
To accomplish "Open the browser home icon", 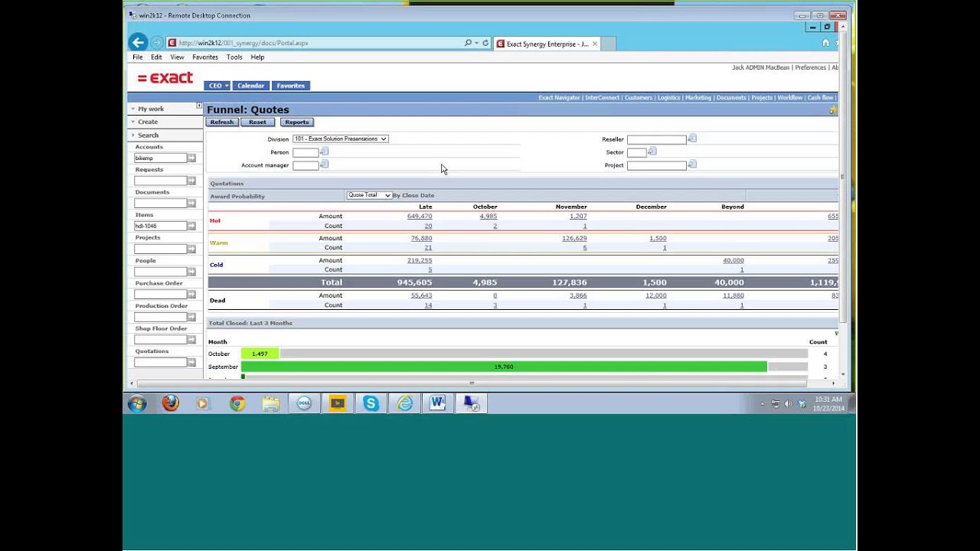I will click(x=825, y=43).
